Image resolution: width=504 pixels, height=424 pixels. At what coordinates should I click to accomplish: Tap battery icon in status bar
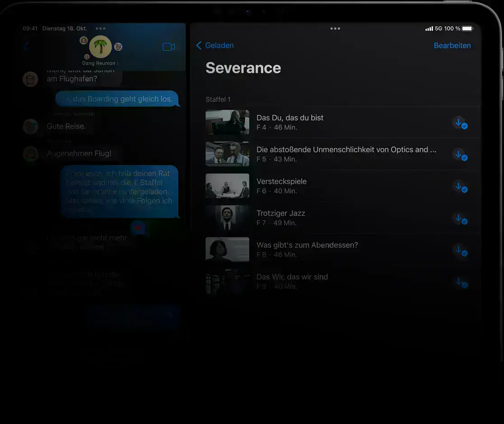click(x=468, y=28)
